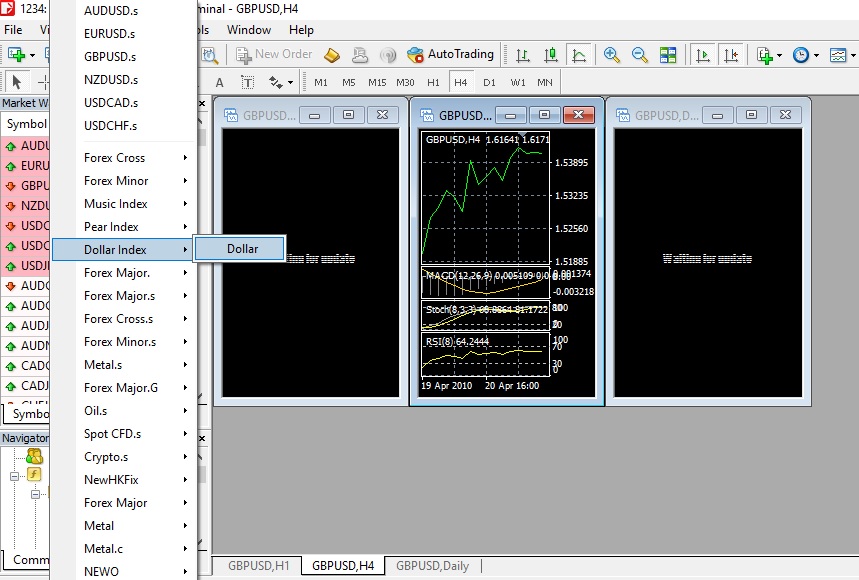The image size is (859, 580).
Task: Switch chart to bar chart display
Action: coord(523,55)
